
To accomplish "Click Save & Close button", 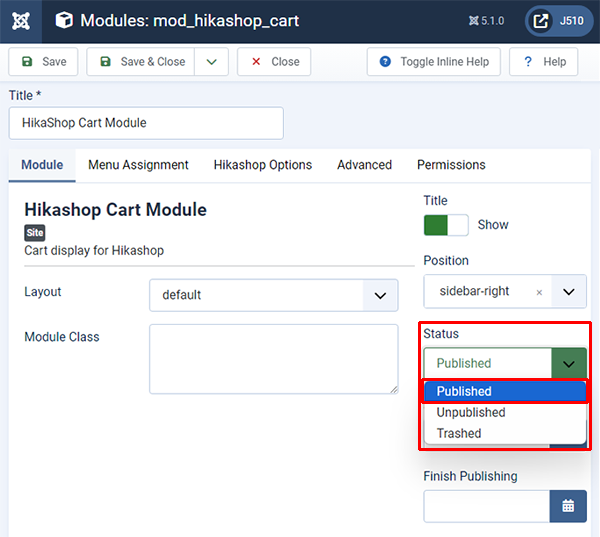I will point(140,62).
